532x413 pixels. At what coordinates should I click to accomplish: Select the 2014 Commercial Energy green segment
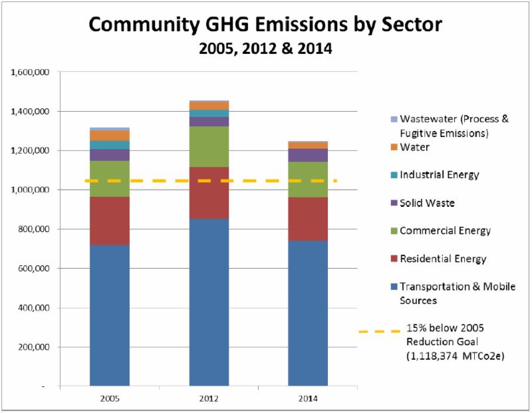click(x=308, y=180)
